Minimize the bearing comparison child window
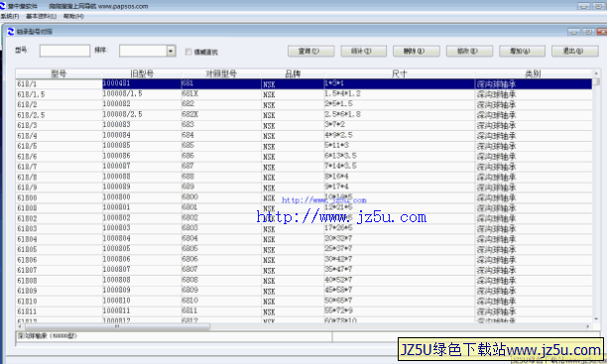The height and width of the screenshot is (364, 607). click(574, 32)
